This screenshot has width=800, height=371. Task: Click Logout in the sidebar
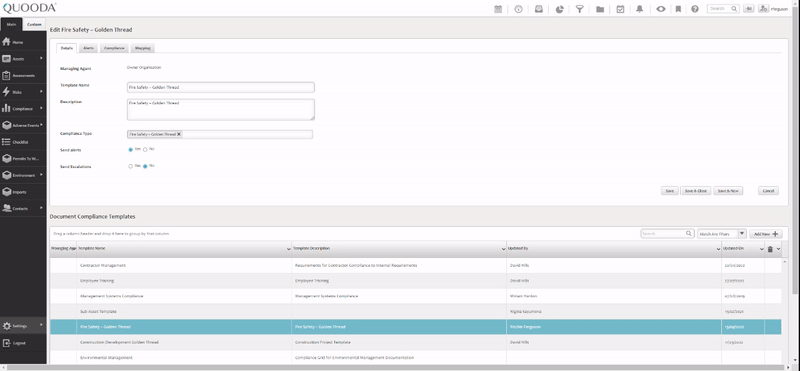[x=23, y=343]
